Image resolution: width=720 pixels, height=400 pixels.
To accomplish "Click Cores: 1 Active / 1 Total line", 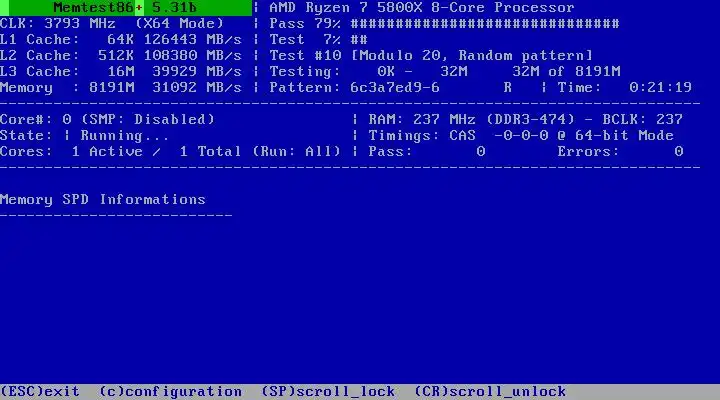I will coord(170,152).
